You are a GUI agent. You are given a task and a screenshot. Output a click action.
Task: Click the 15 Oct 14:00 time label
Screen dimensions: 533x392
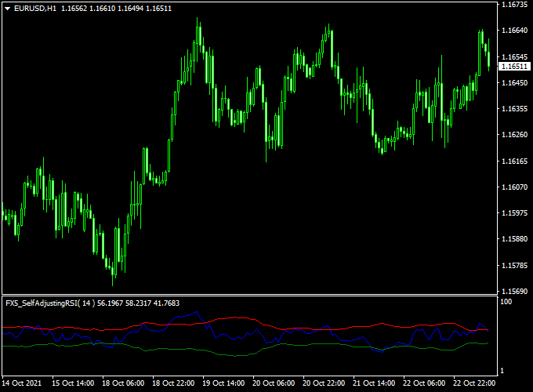73,383
